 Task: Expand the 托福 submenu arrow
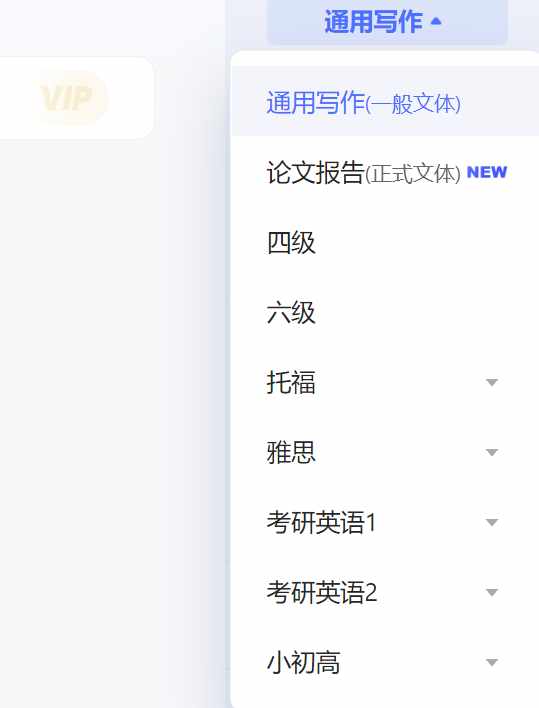click(492, 382)
